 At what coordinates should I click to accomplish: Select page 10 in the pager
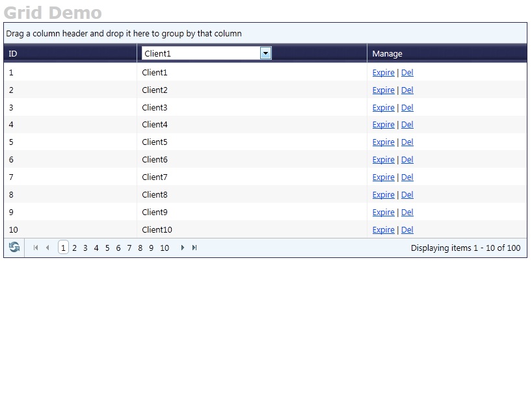[165, 248]
